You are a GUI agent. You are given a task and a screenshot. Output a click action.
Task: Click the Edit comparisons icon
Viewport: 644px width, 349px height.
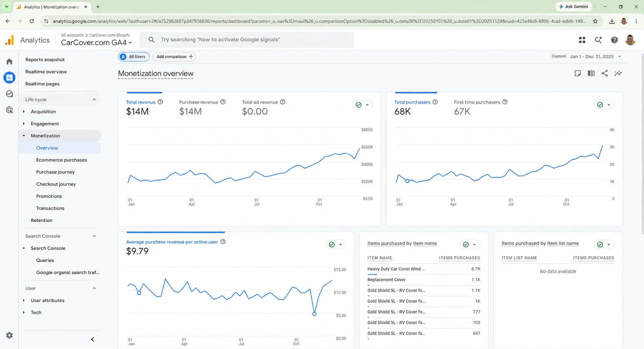[591, 73]
